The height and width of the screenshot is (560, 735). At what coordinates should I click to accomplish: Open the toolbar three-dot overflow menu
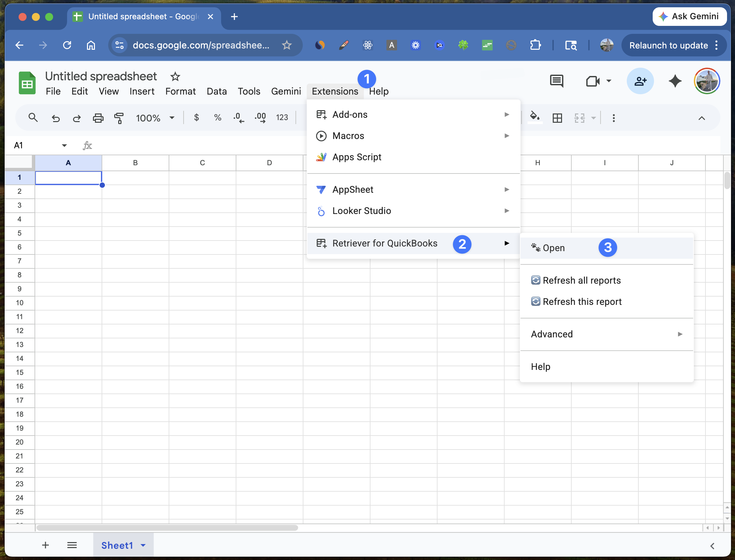pos(613,118)
